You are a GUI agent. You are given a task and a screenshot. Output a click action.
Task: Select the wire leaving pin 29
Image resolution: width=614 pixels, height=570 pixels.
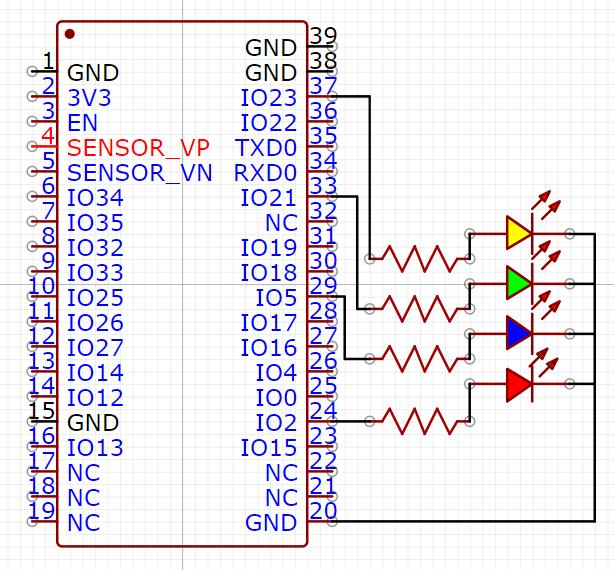tap(344, 327)
